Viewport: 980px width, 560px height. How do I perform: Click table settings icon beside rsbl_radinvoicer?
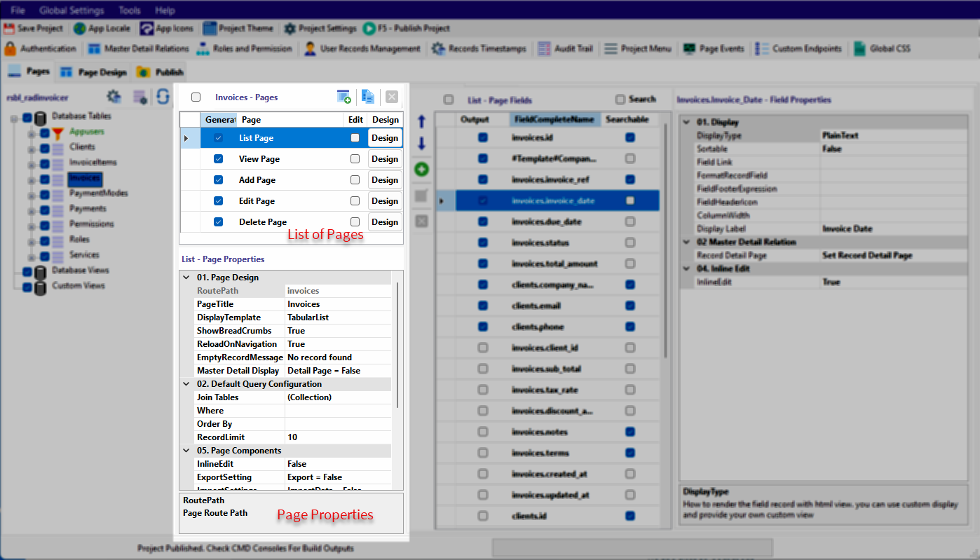(139, 97)
